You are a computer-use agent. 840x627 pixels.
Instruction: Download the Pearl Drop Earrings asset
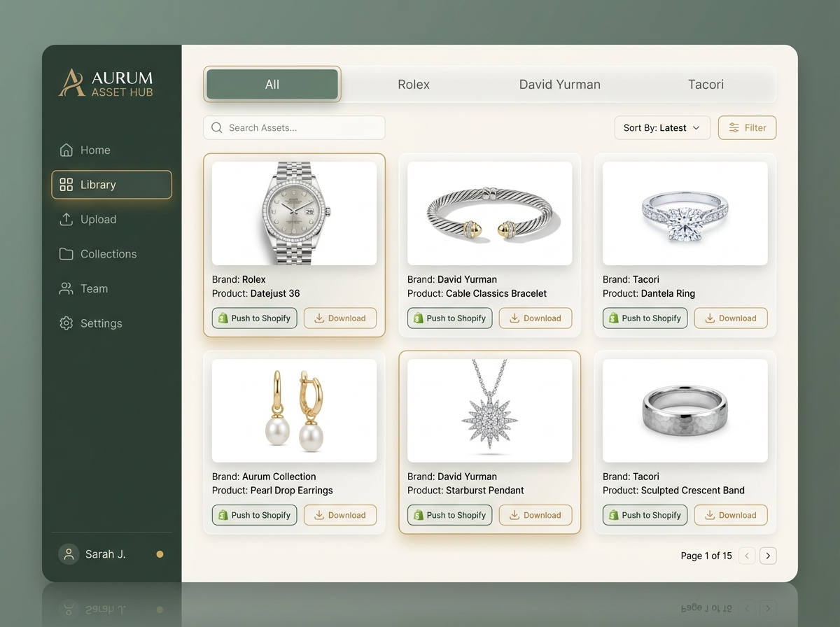tap(340, 515)
